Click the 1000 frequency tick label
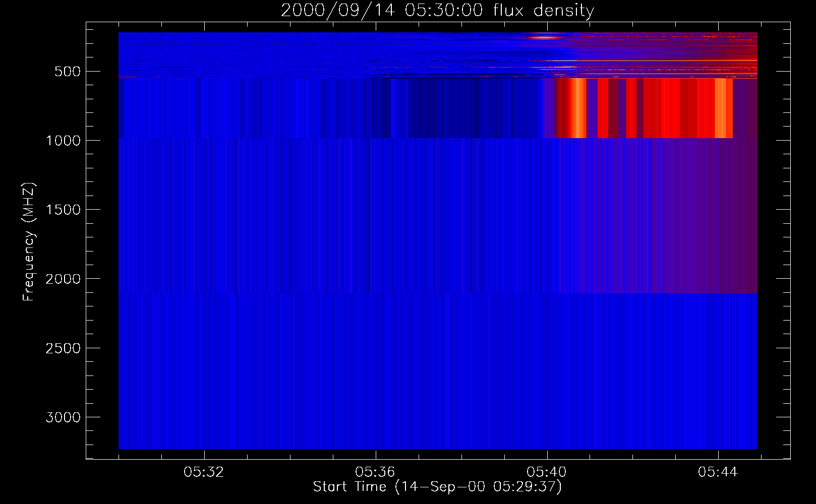The width and height of the screenshot is (816, 504). click(x=63, y=141)
